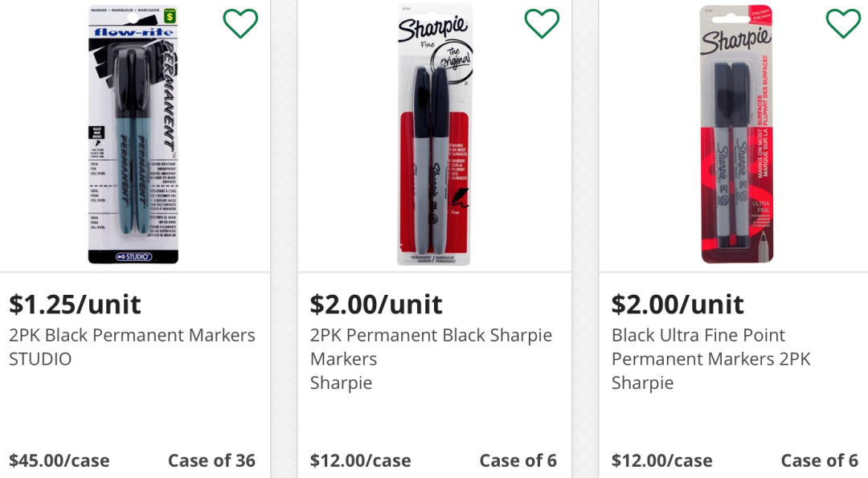Click the Case of 36 label
The width and height of the screenshot is (868, 478).
(211, 460)
